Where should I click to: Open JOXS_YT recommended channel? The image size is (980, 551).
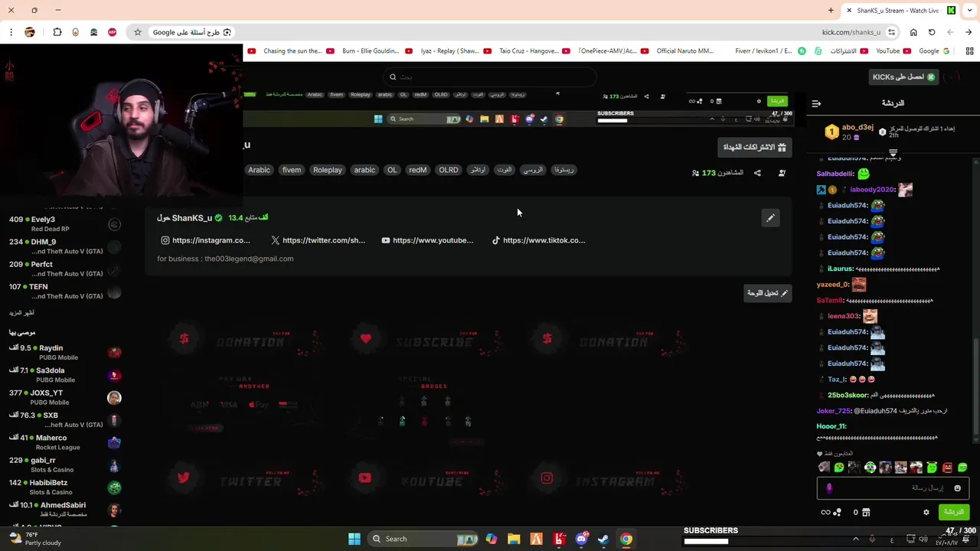(x=65, y=397)
